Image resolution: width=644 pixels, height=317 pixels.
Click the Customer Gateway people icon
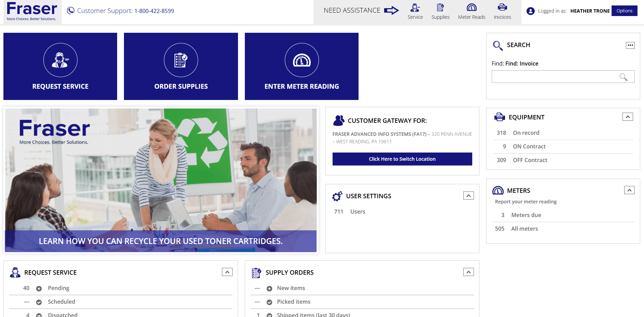(x=339, y=120)
